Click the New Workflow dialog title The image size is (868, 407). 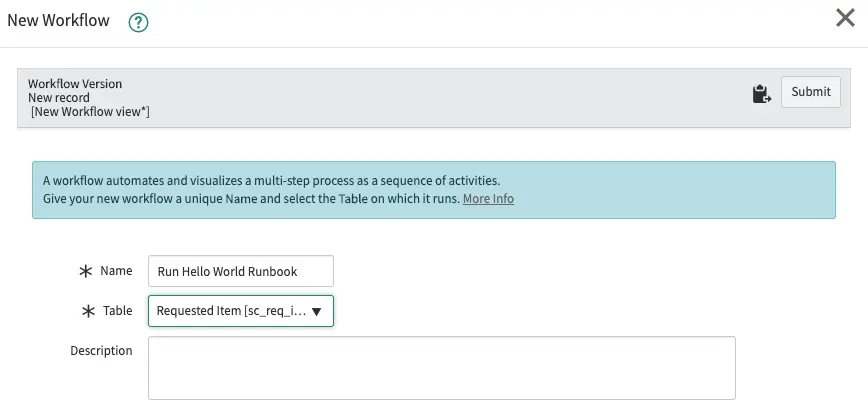[58, 21]
